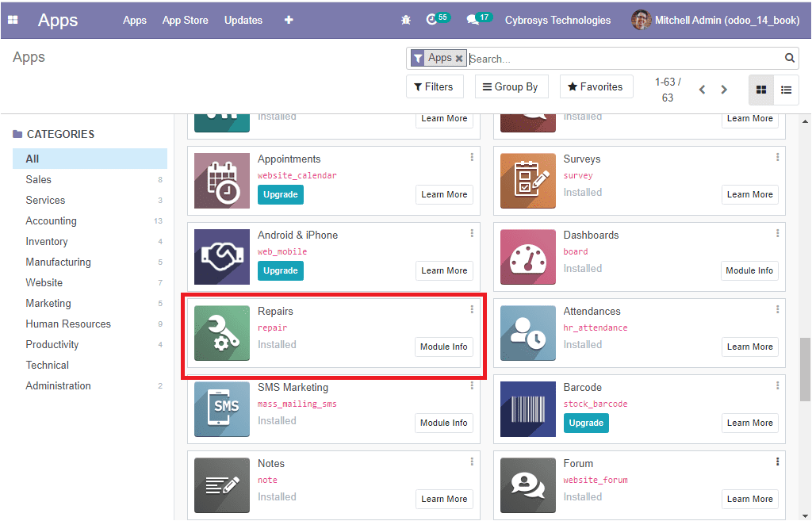812x521 pixels.
Task: Open SMS Marketing card three-dot menu
Action: (x=472, y=385)
